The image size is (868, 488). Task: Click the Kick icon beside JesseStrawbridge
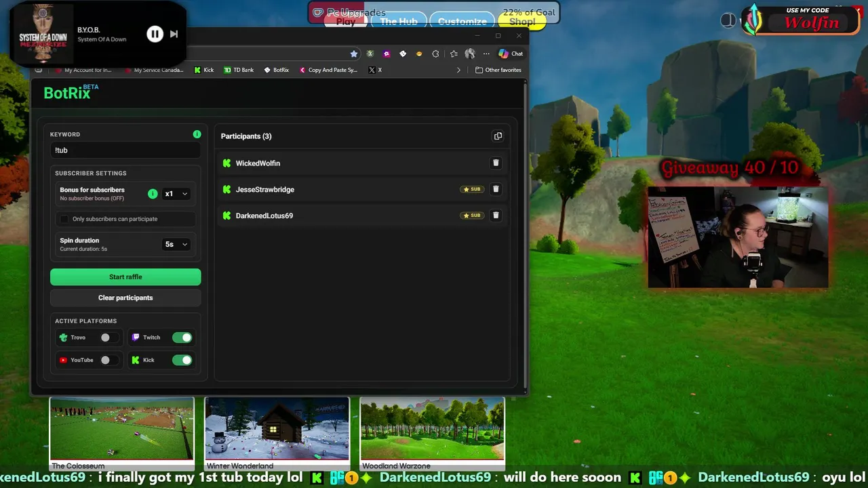(226, 189)
